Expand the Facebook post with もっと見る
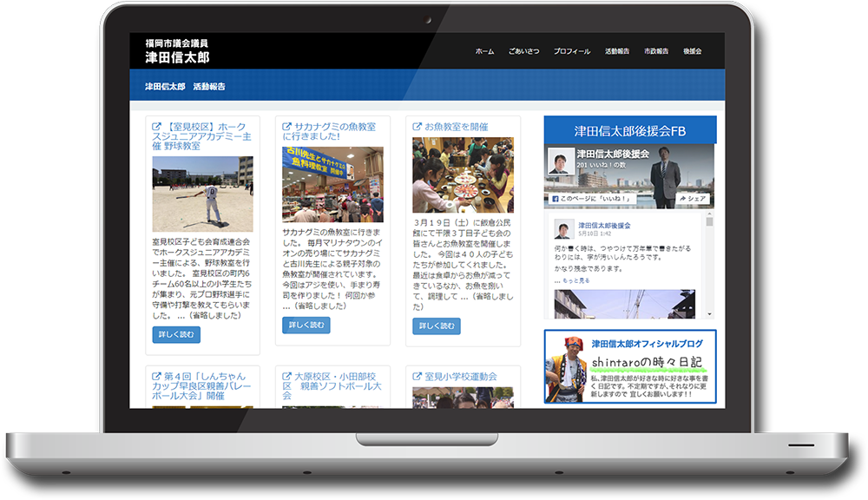 click(575, 281)
